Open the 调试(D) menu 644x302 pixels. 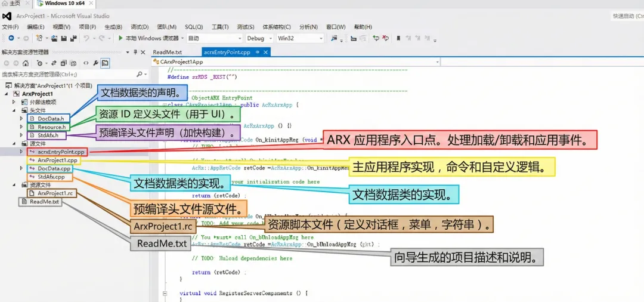tap(139, 27)
